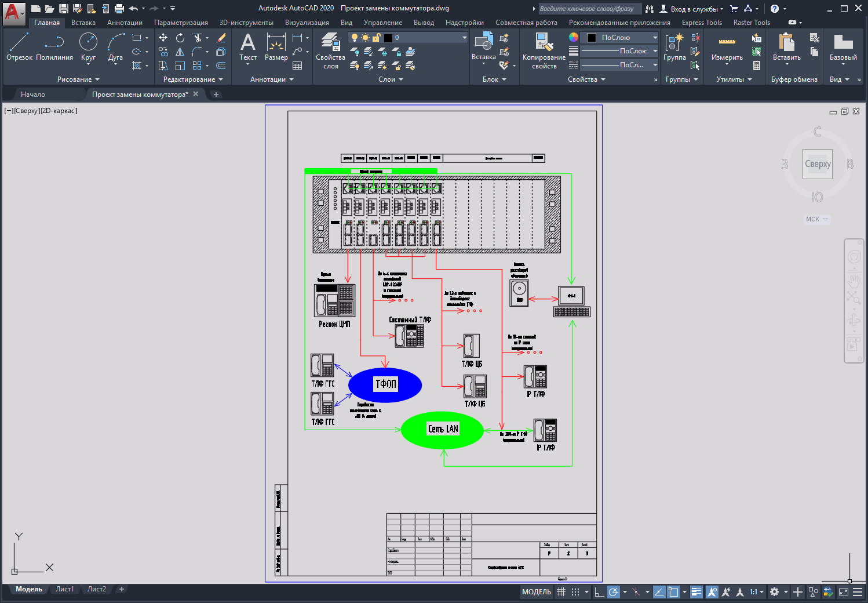Click Вход в службы sign-in button
The width and height of the screenshot is (868, 603).
[x=692, y=9]
